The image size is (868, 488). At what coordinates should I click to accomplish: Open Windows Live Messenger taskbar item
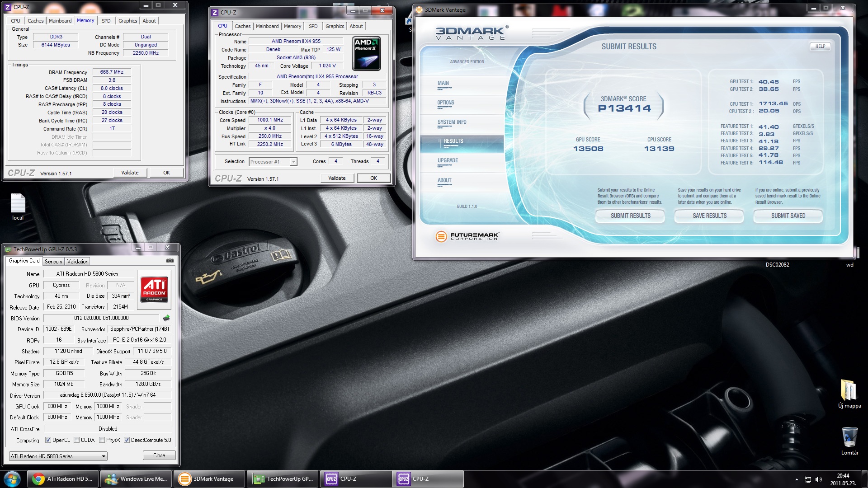pos(136,479)
